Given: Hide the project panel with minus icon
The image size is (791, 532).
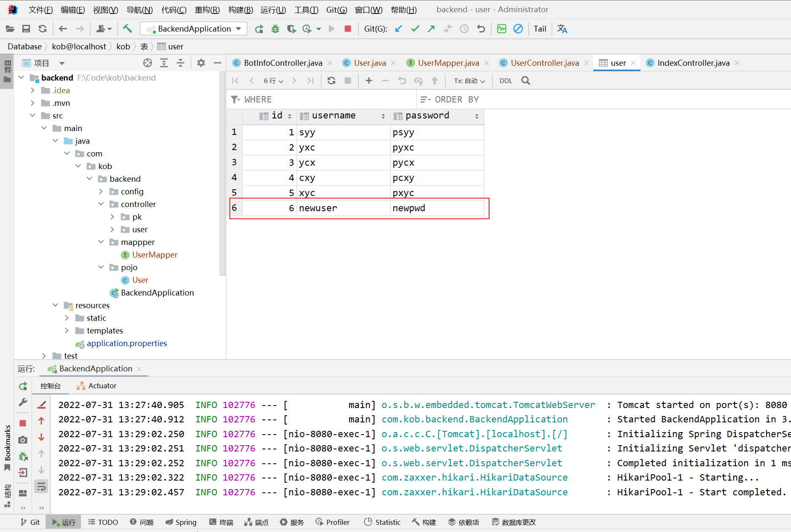Looking at the screenshot, I should (x=218, y=63).
